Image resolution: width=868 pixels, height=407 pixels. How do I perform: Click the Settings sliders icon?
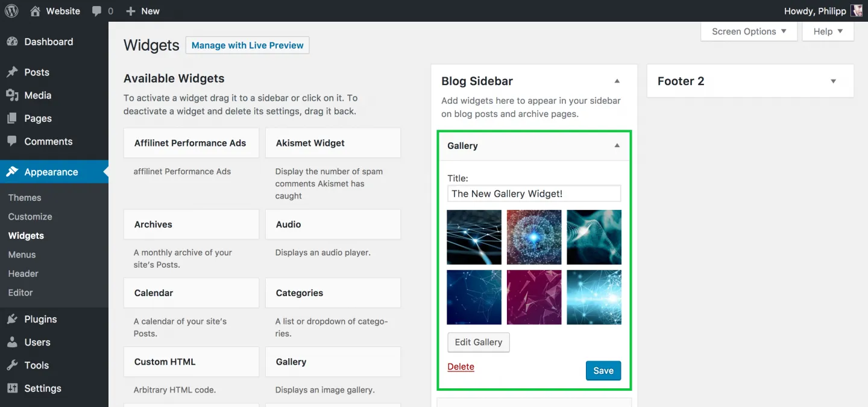coord(12,388)
